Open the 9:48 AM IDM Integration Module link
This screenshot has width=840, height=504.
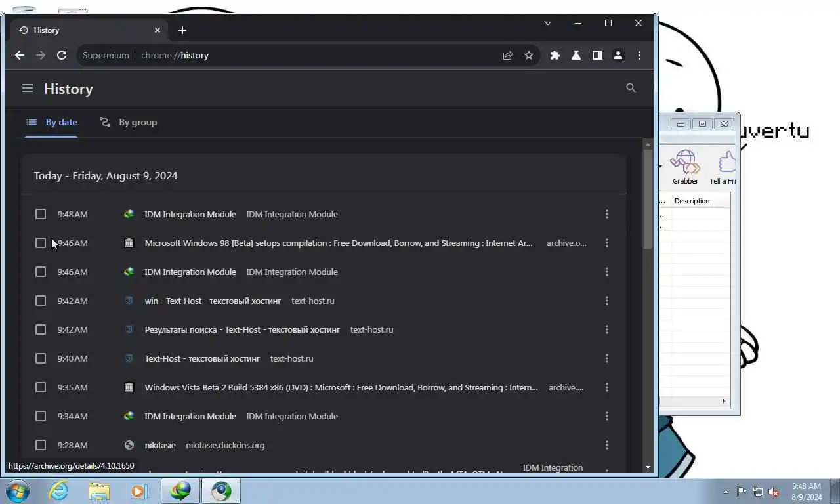click(190, 214)
